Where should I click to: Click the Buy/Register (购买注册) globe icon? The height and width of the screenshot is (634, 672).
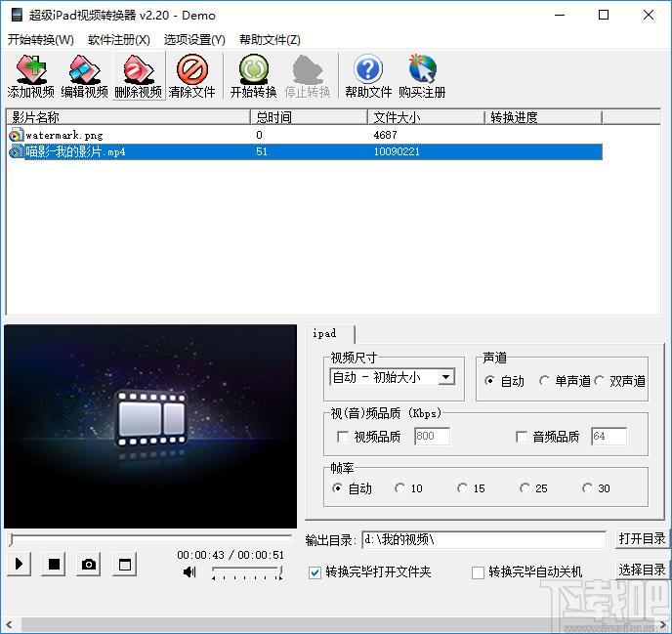(x=422, y=76)
